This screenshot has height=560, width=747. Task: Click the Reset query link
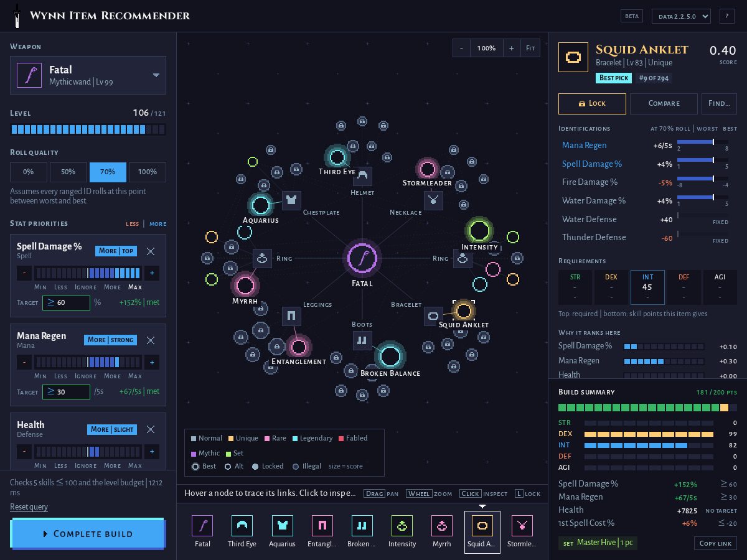pyautogui.click(x=29, y=506)
